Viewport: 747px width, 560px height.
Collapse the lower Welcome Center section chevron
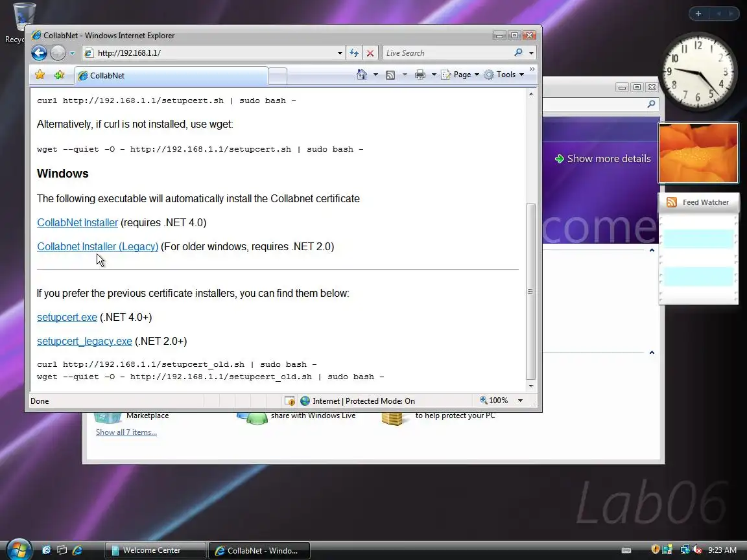coord(652,353)
